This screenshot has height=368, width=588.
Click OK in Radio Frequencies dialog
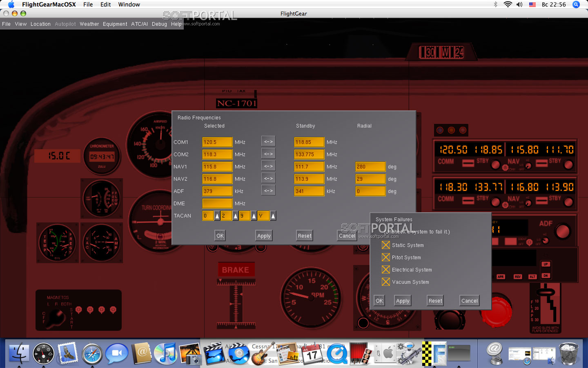(220, 236)
